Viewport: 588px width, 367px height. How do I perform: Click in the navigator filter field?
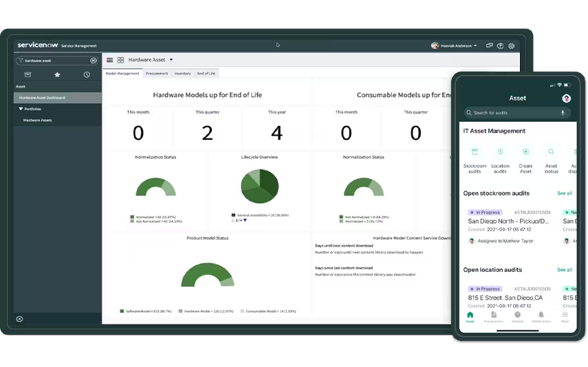(56, 61)
